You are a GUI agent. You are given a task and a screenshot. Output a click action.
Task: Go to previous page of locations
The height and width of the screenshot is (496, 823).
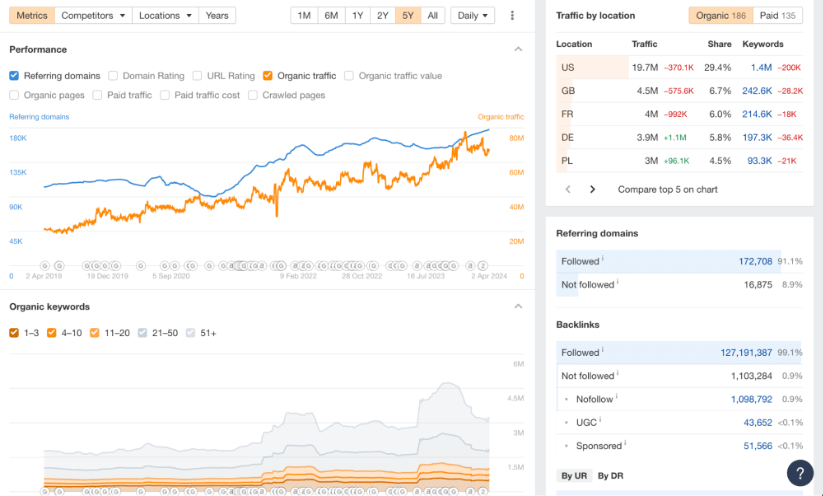[568, 189]
